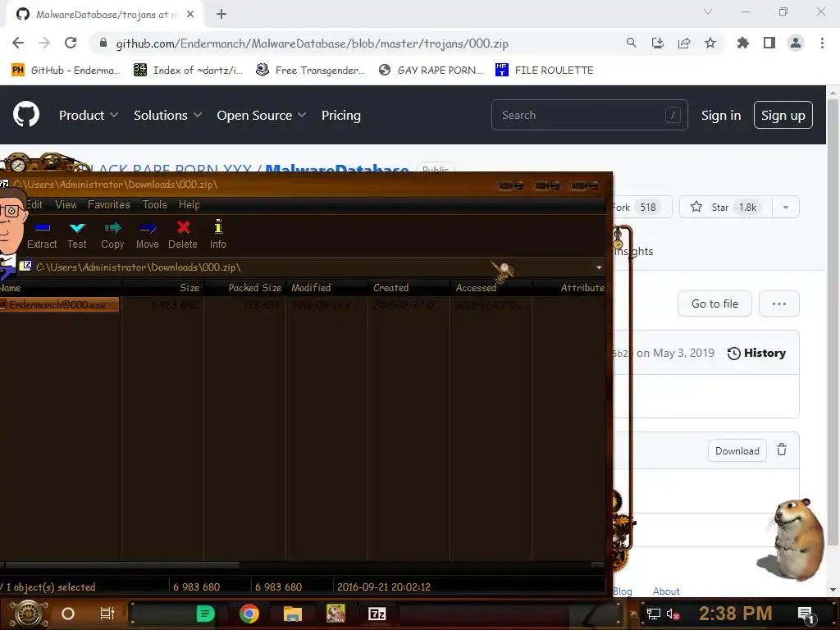The height and width of the screenshot is (630, 840).
Task: Open Task View on the taskbar
Action: point(107,614)
